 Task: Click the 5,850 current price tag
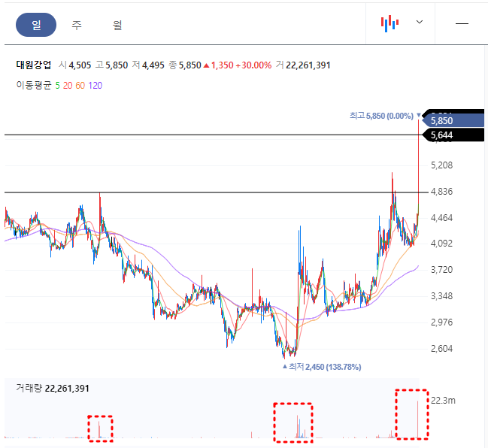pos(453,121)
